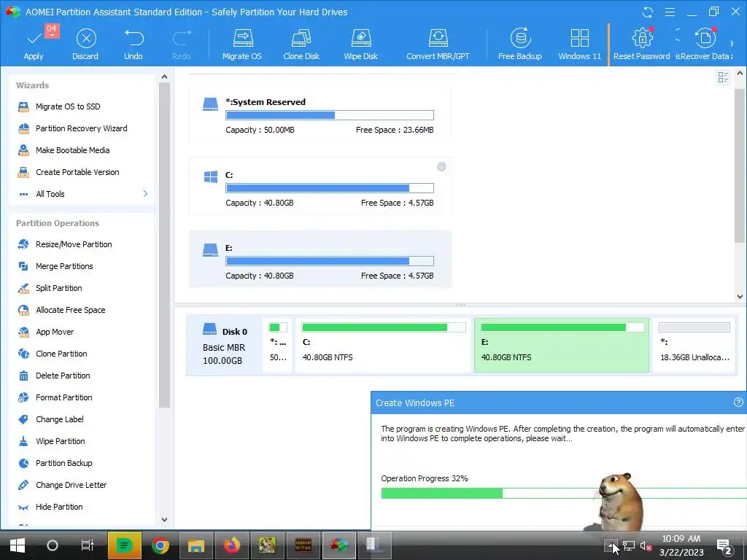Open the Recover Data tool
The image size is (747, 560).
(705, 44)
